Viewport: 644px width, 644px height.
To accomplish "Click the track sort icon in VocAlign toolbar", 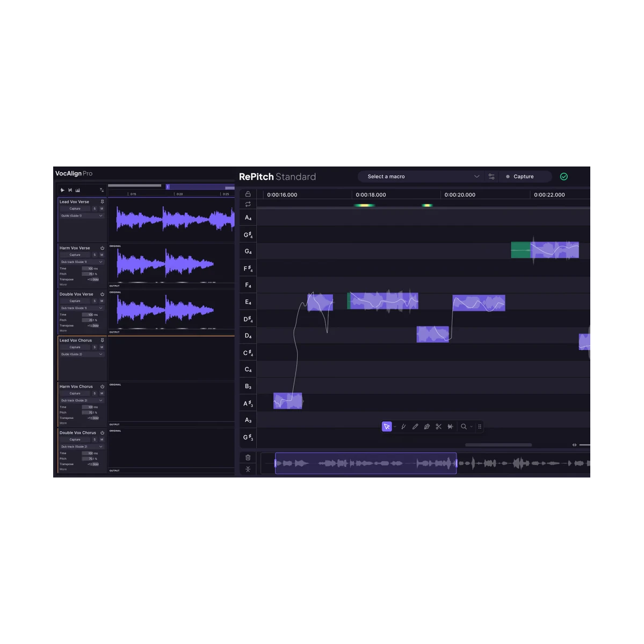I will coord(102,190).
